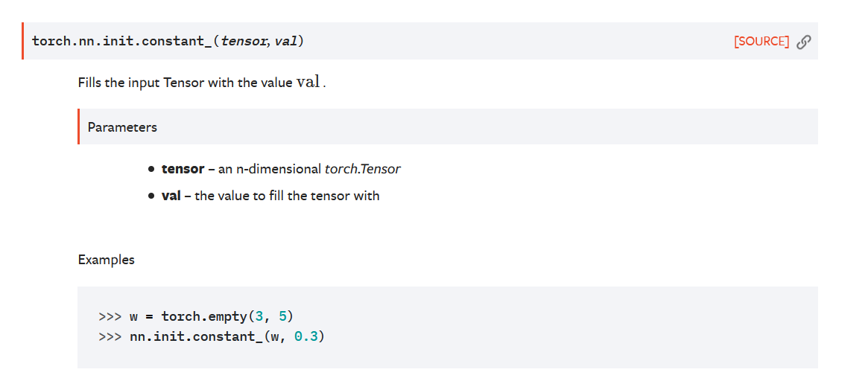Screen dimensions: 868x384
Task: Click the number 3 in torch.empty call
Action: [x=259, y=317]
